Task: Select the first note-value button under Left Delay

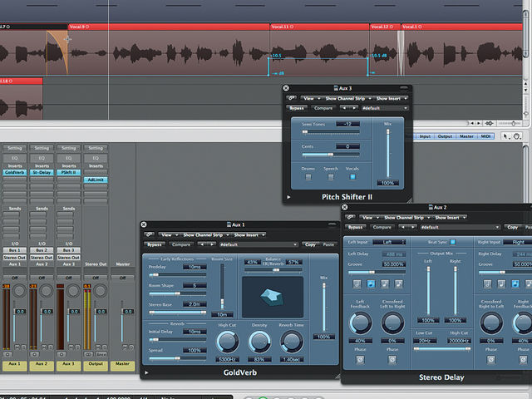Action: click(x=357, y=284)
